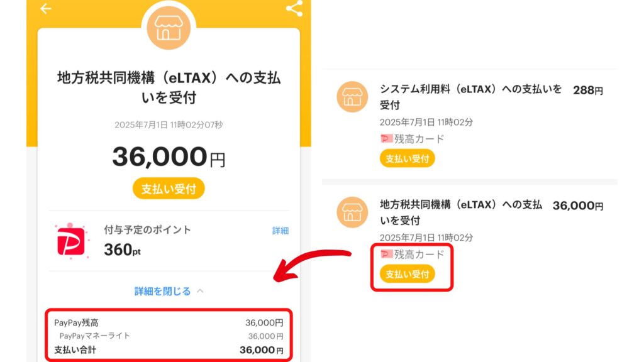Tap the share icon
Screen dimensions: 644x362
point(294,8)
